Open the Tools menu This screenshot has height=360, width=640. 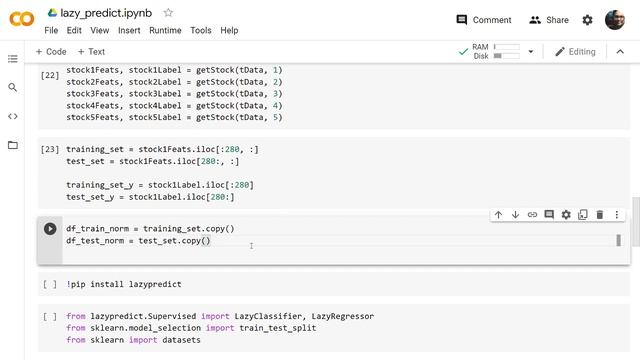click(201, 30)
